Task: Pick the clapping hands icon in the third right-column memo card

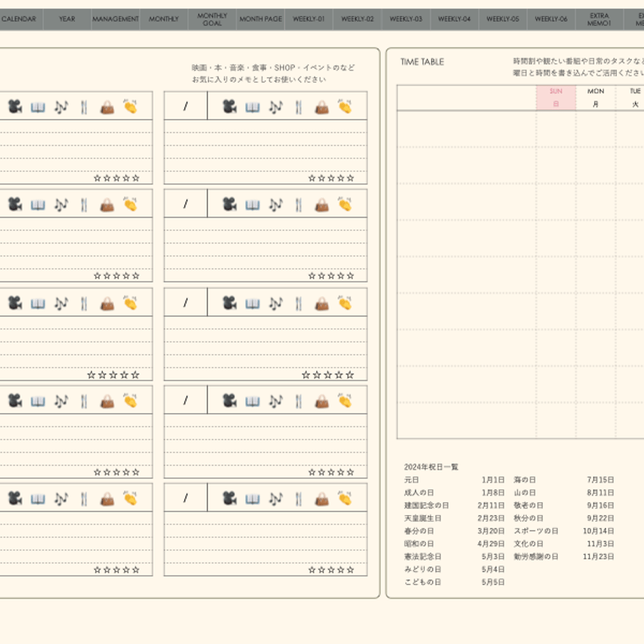Action: click(344, 302)
